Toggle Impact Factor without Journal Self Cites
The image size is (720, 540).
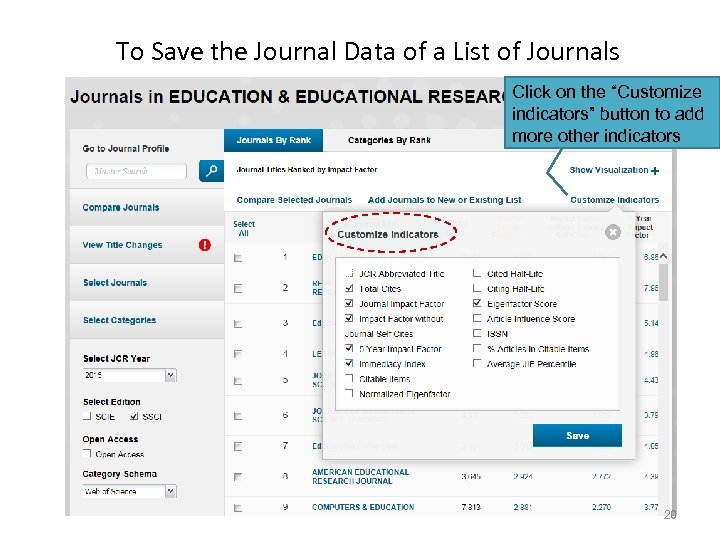tap(349, 319)
